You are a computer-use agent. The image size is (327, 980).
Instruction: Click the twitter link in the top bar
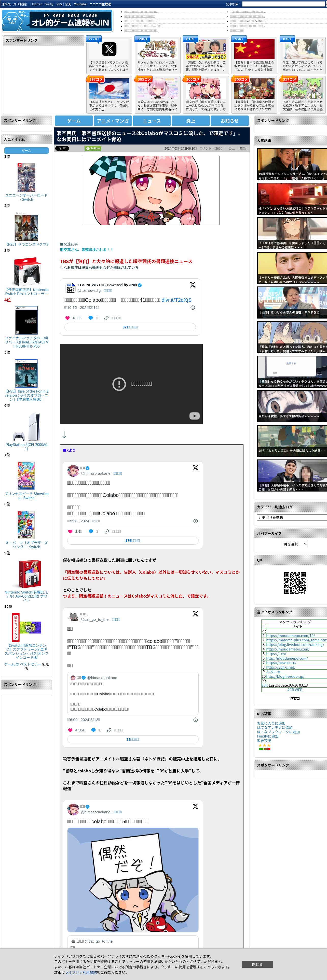pyautogui.click(x=37, y=4)
